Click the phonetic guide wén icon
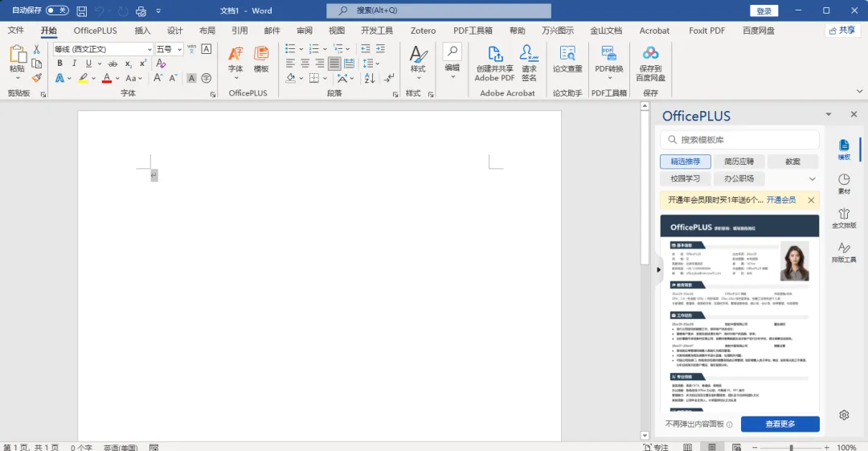The width and height of the screenshot is (868, 451). click(191, 49)
